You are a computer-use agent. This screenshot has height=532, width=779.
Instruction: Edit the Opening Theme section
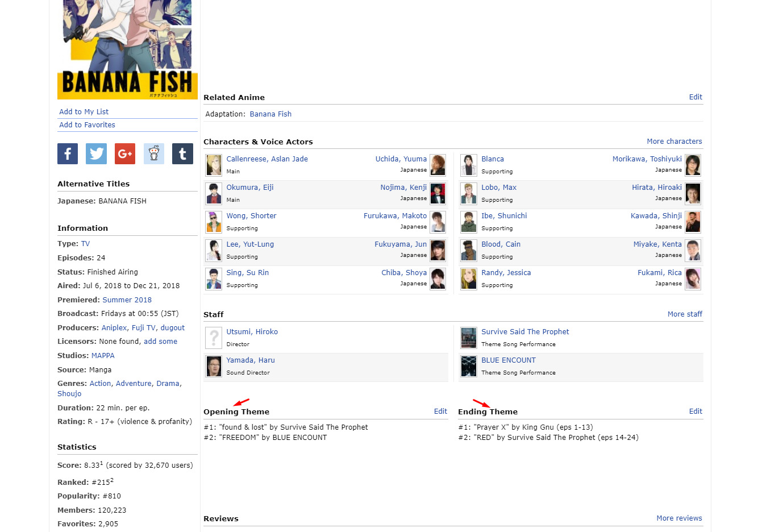440,412
